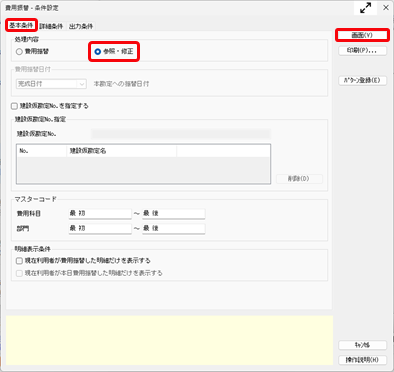The image size is (394, 372).
Task: Select the 参照・修正 radio button
Action: click(114, 51)
